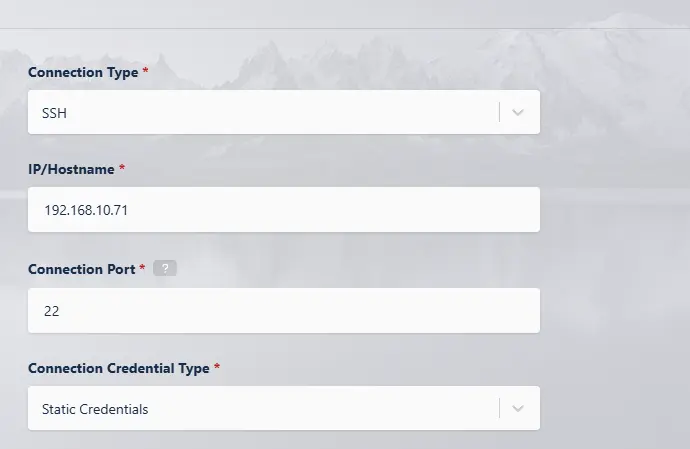
Task: Click the Connection Type field label
Action: point(83,72)
